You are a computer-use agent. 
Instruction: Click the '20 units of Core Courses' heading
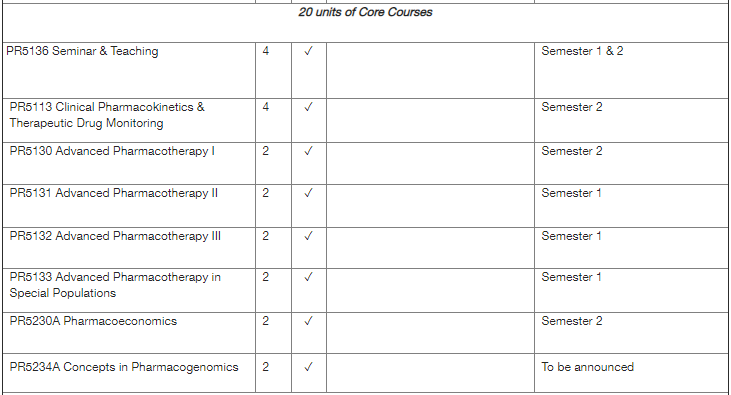point(365,12)
